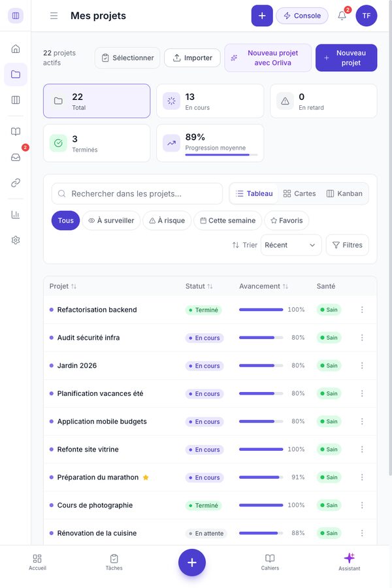The height and width of the screenshot is (588, 392).
Task: Go to Cahiers in bottom bar
Action: click(x=270, y=562)
